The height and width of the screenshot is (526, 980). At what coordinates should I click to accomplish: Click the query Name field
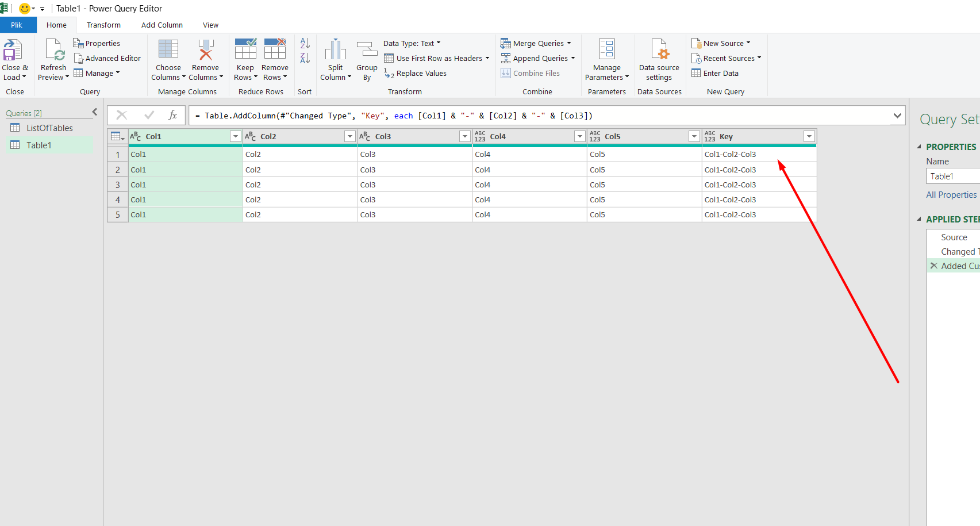tap(953, 176)
